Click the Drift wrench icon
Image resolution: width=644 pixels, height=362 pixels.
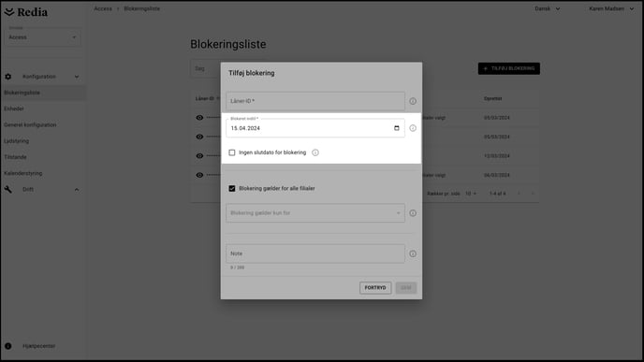(8, 189)
